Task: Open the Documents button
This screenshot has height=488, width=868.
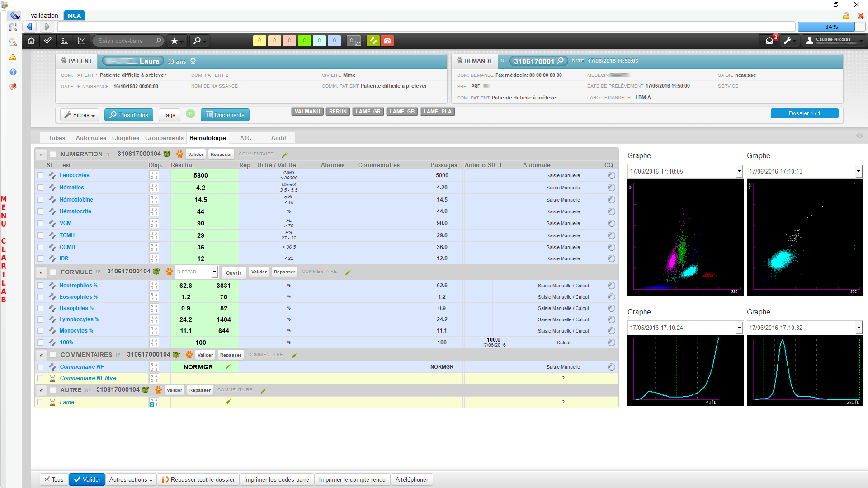Action: click(225, 115)
